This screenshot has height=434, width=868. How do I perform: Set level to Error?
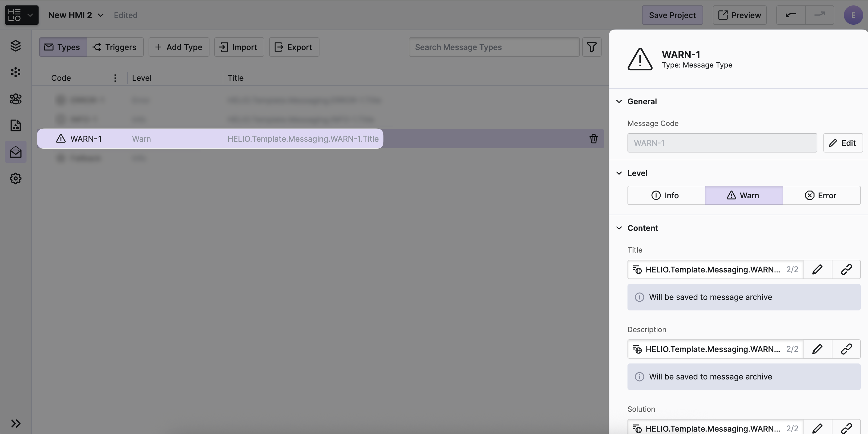[x=821, y=195]
